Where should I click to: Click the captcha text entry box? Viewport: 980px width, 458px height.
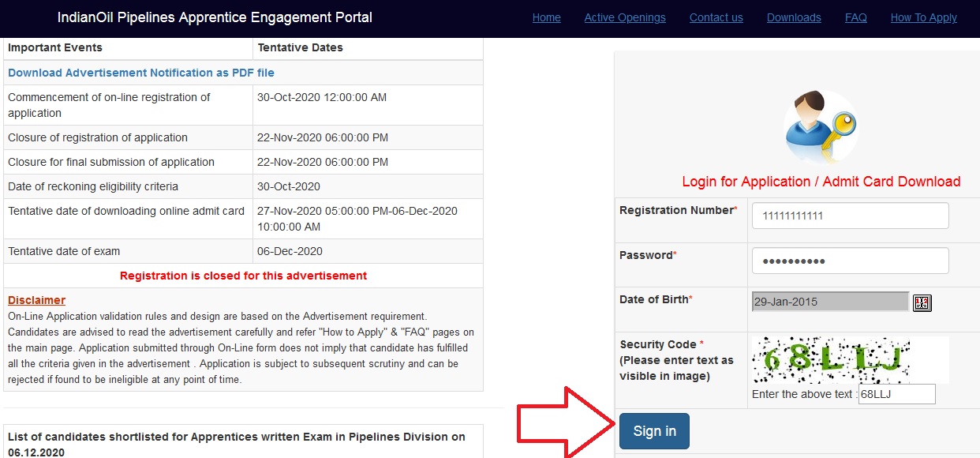(x=896, y=394)
